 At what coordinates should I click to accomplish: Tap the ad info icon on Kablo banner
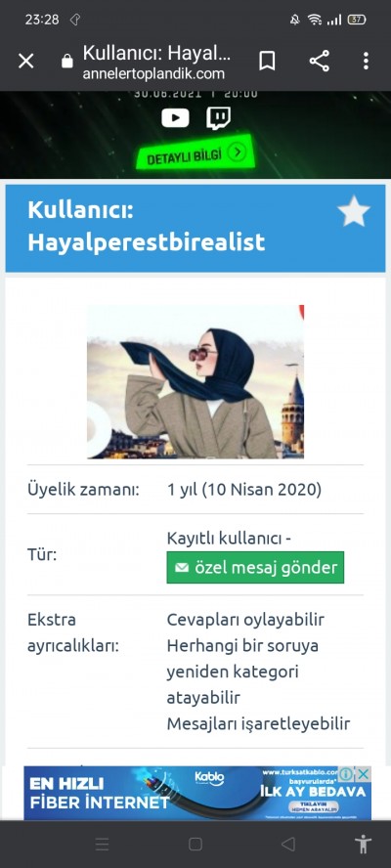[346, 774]
